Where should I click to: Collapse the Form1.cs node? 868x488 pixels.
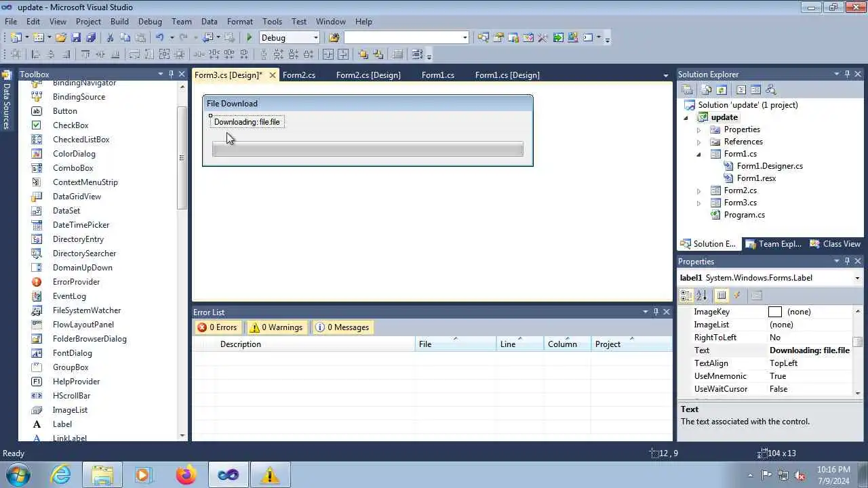point(699,154)
